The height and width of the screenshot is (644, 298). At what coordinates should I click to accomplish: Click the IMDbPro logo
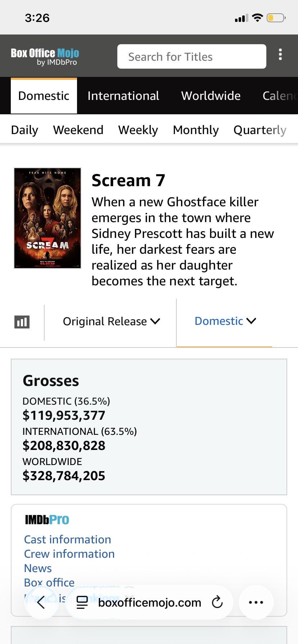(x=47, y=520)
